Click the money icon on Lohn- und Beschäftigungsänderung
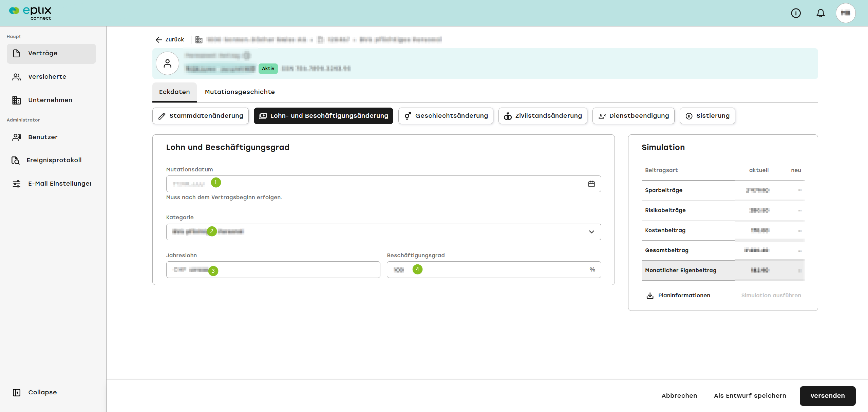Image resolution: width=868 pixels, height=412 pixels. coord(263,116)
